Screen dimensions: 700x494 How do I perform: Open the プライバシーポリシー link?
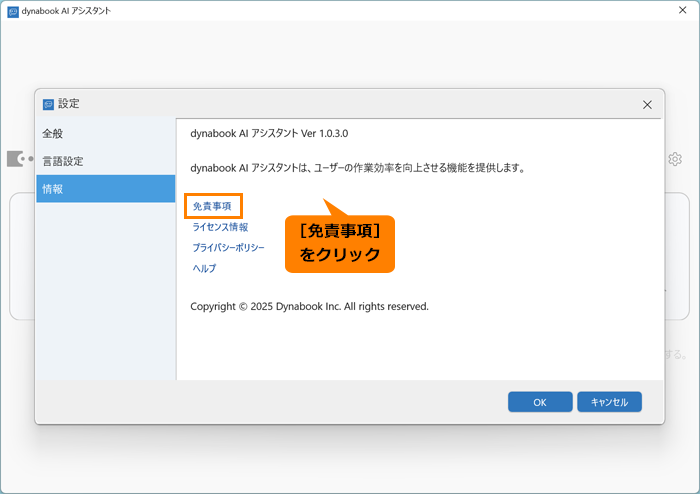coord(228,247)
